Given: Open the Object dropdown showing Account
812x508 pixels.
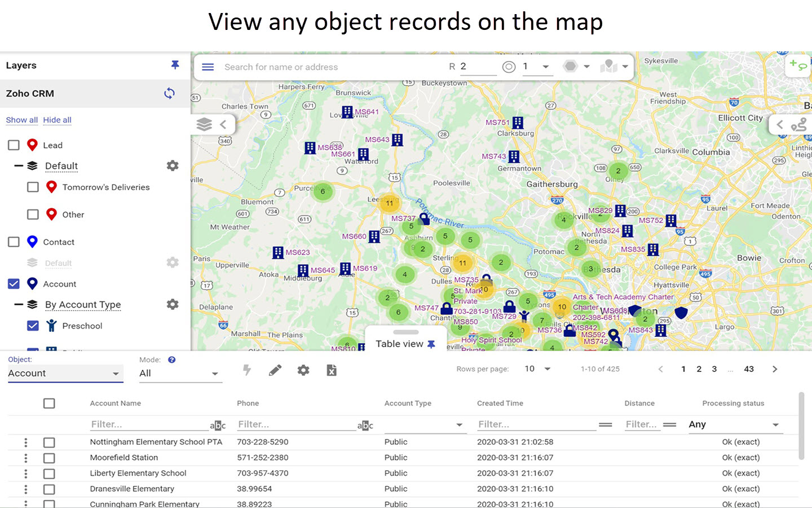Looking at the screenshot, I should pyautogui.click(x=65, y=373).
